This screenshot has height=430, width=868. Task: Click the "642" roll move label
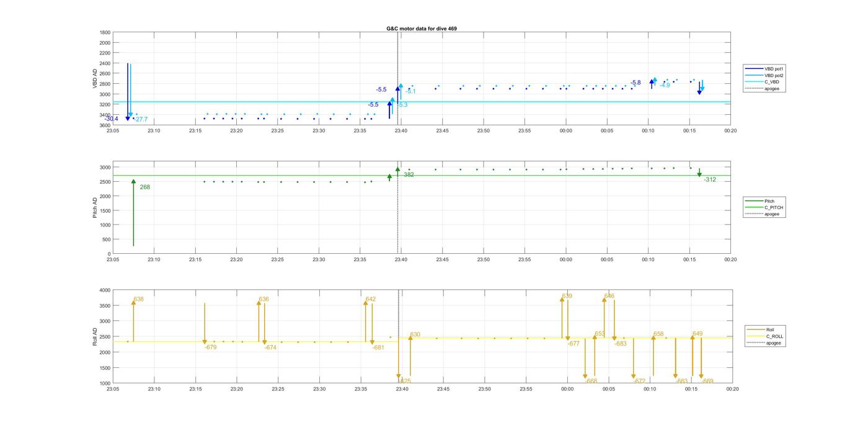371,300
